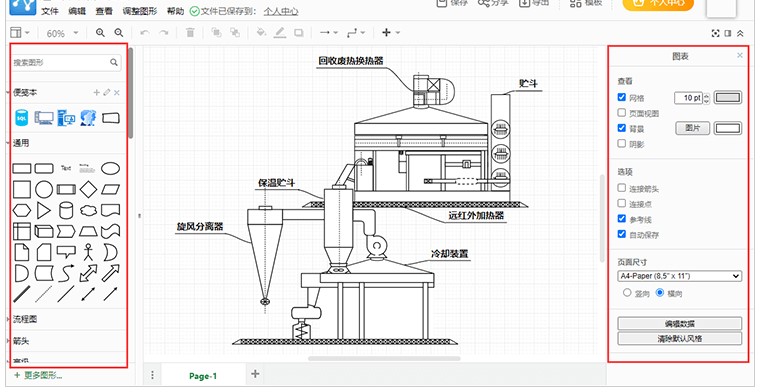Select the hexagon shape in General
The image size is (764, 392).
[21, 210]
